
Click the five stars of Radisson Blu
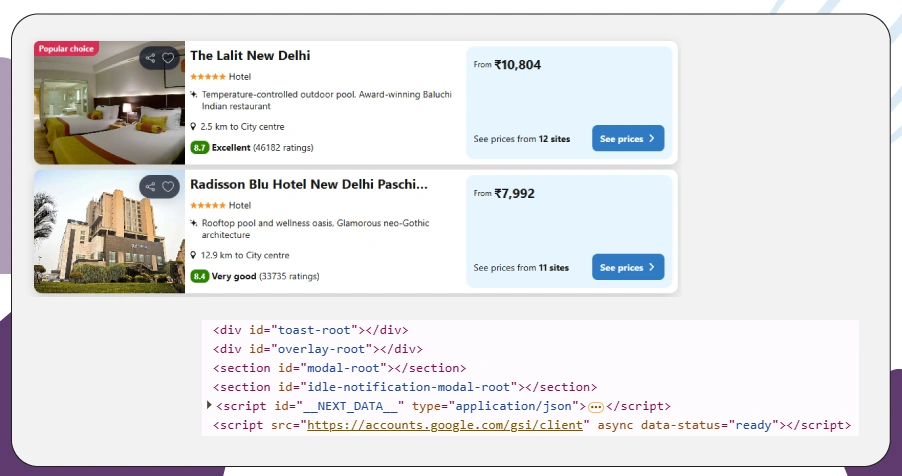208,205
